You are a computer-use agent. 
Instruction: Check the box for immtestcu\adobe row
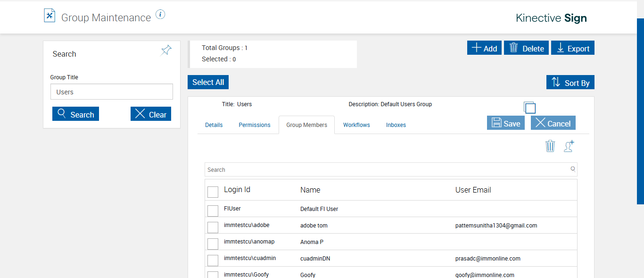pos(213,227)
